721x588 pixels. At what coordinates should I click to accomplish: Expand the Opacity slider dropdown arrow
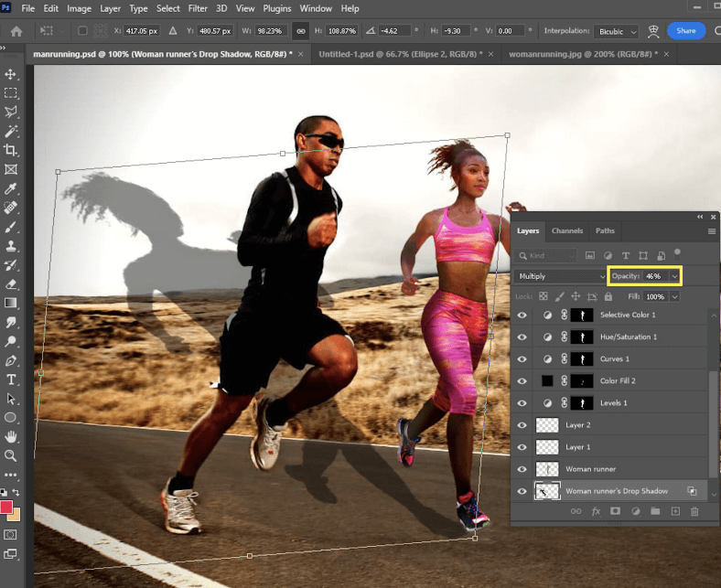(x=674, y=275)
